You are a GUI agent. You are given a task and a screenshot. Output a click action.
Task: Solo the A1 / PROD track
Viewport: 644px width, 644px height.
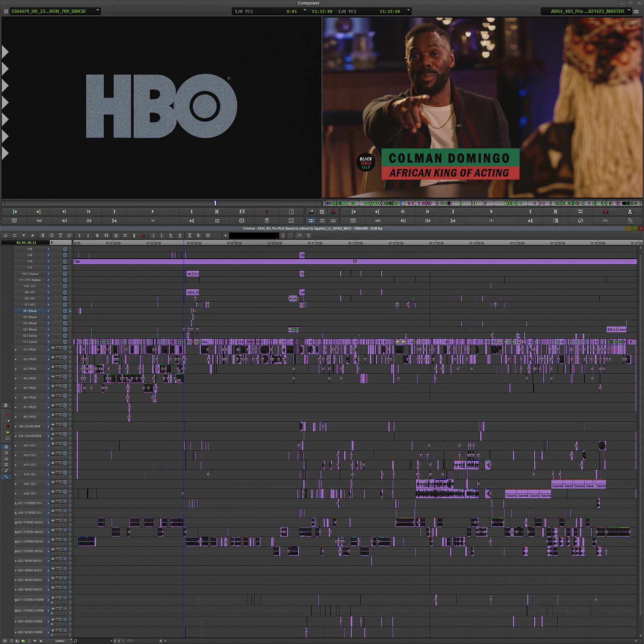(x=70, y=347)
